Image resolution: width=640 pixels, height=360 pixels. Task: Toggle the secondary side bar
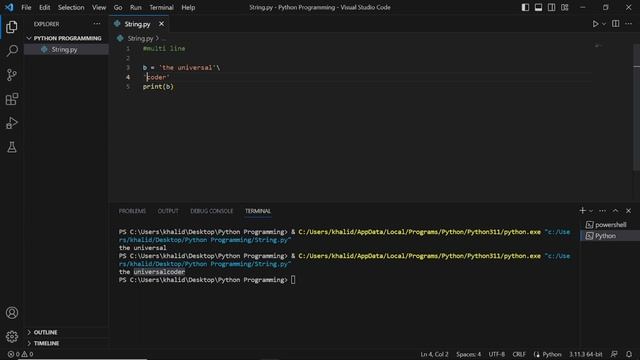pyautogui.click(x=551, y=7)
